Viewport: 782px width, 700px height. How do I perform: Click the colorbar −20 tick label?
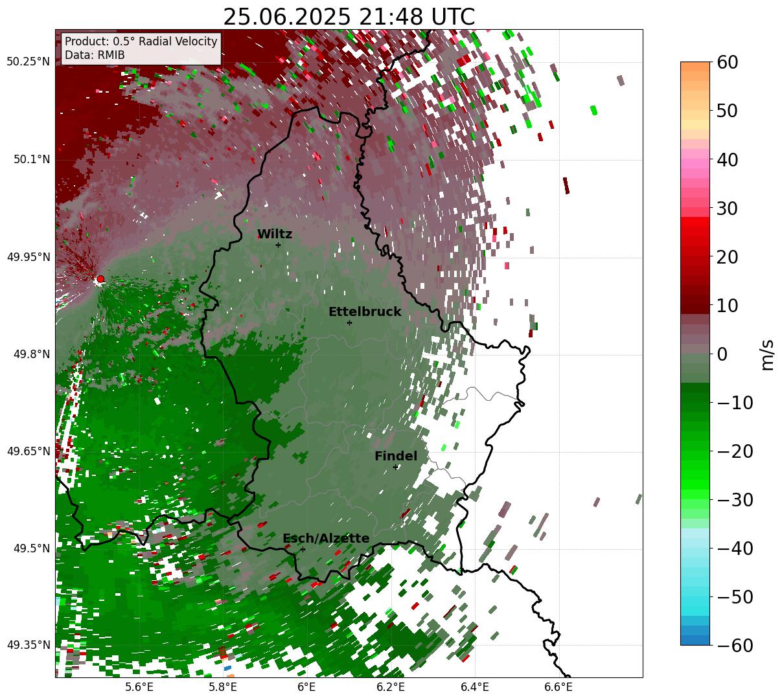pos(735,451)
